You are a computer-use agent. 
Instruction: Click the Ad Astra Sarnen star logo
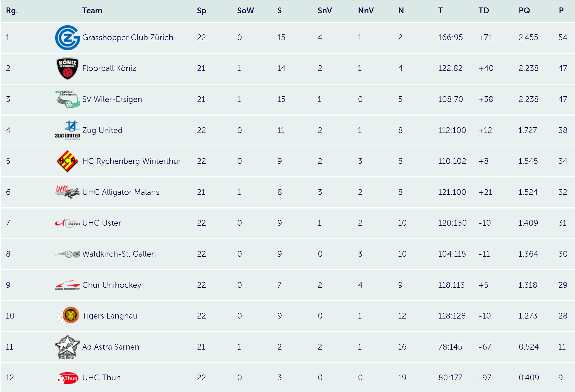pyautogui.click(x=68, y=347)
